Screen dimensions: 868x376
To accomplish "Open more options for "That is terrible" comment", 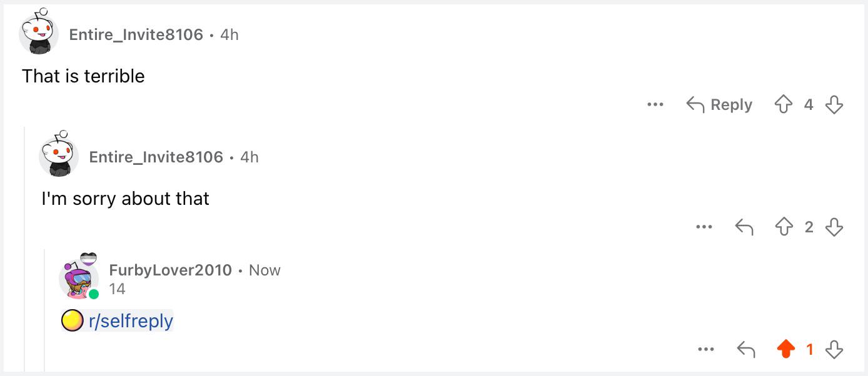I will [655, 104].
